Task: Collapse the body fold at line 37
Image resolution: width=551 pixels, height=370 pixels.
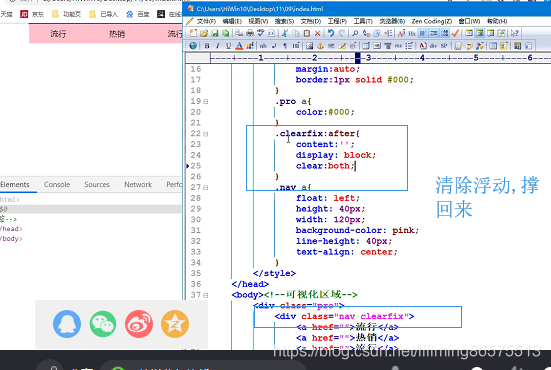Action: [205, 296]
